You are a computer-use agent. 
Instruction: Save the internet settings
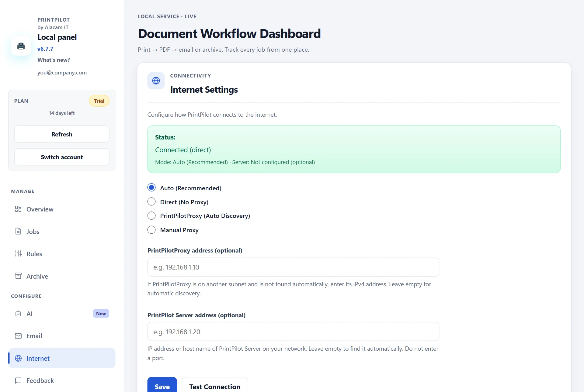(x=162, y=385)
